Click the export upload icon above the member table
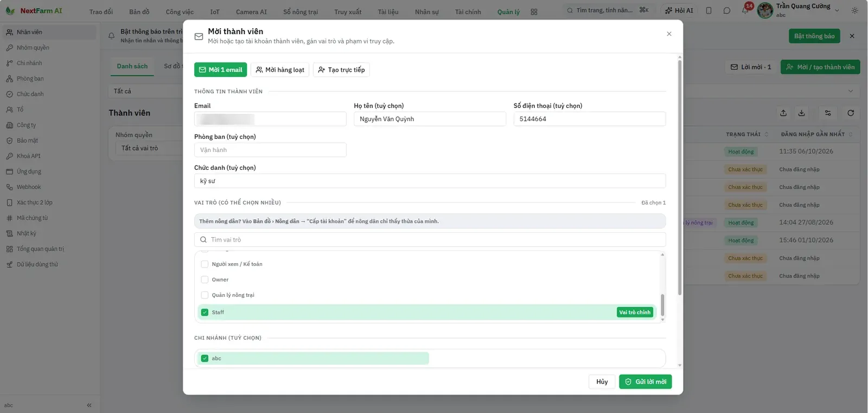Image resolution: width=868 pixels, height=413 pixels. coord(783,113)
